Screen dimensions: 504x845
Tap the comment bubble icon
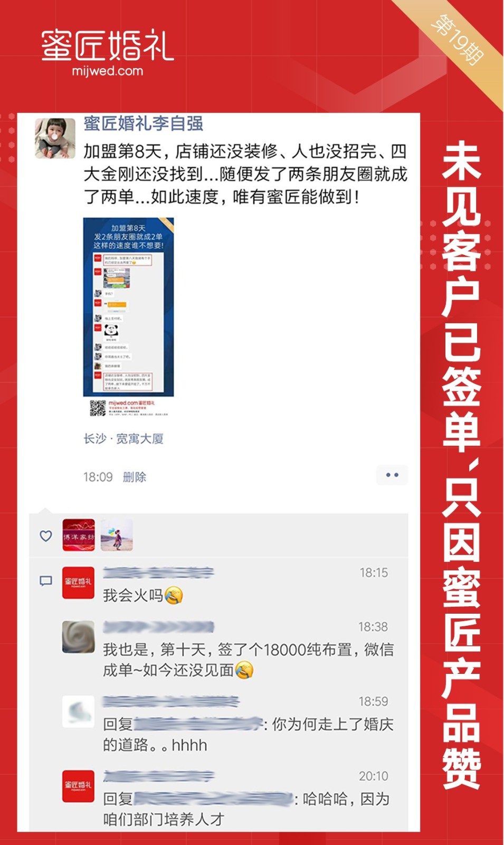click(x=46, y=581)
